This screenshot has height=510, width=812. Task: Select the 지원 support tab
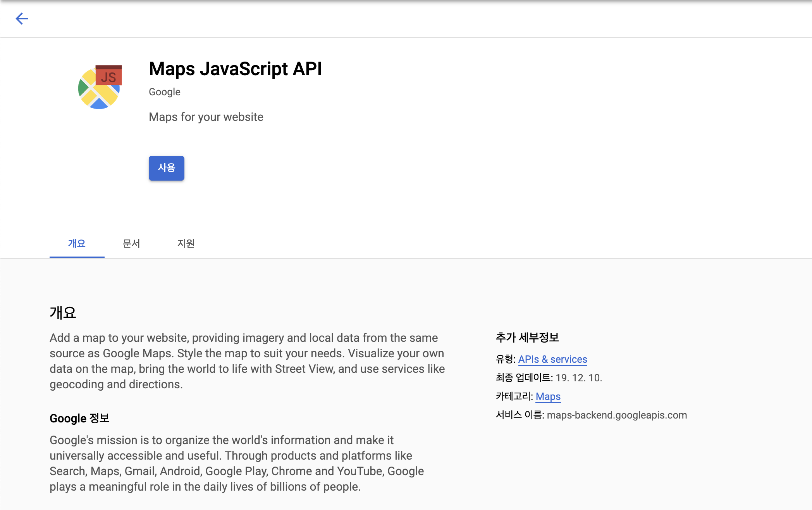tap(186, 243)
